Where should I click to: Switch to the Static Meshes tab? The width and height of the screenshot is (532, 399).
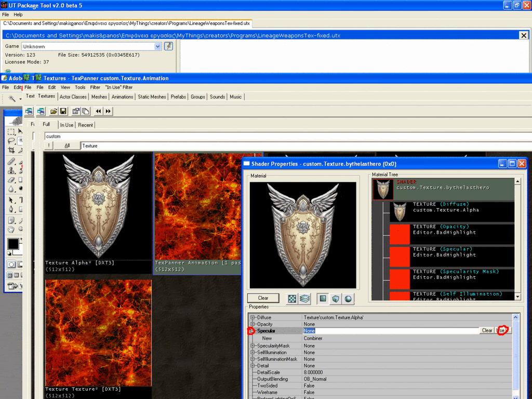pyautogui.click(x=152, y=97)
